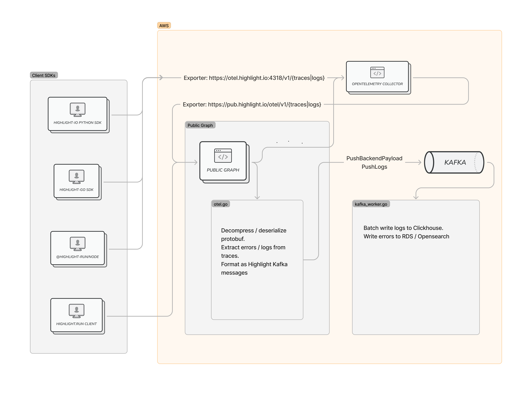Click the AWS group label tag
Viewport: 532px width, 394px height.
pyautogui.click(x=164, y=26)
